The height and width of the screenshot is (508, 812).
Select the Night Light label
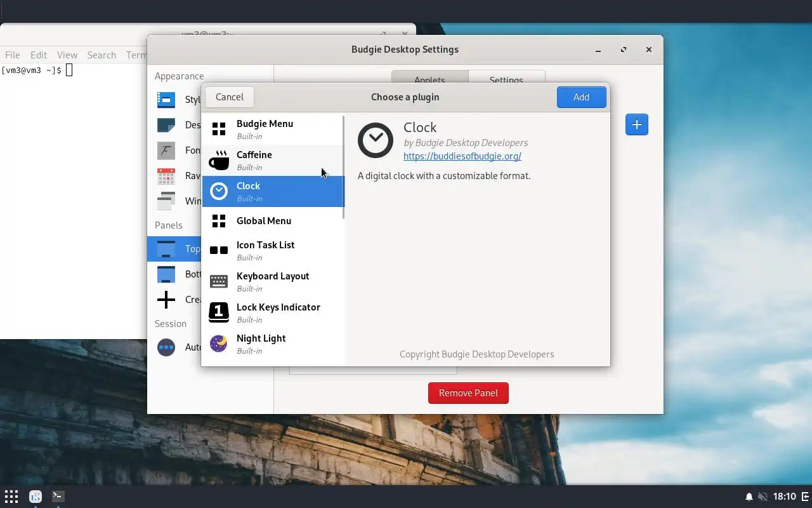point(261,338)
